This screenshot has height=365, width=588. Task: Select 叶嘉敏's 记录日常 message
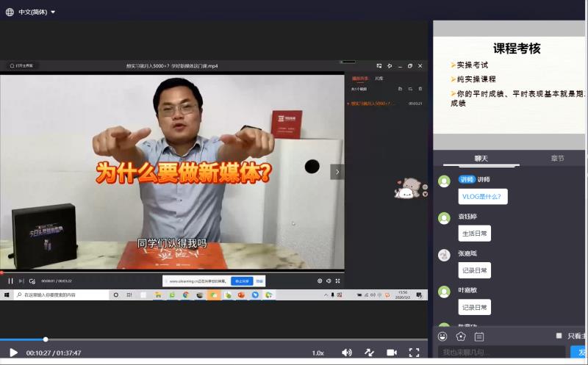[x=474, y=307]
